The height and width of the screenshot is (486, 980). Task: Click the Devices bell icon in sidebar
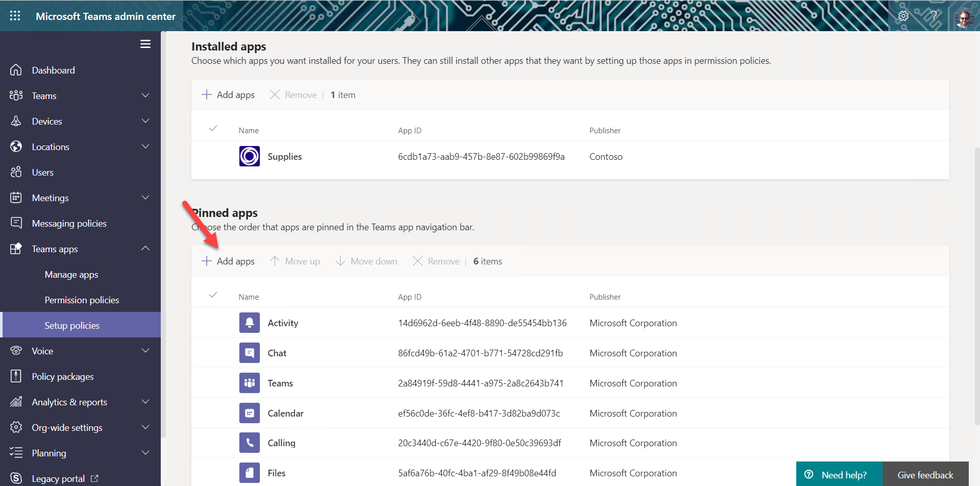coord(16,121)
